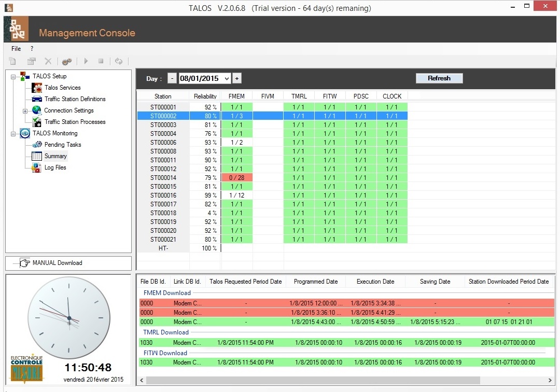Open the ? help menu
Image resolution: width=560 pixels, height=392 pixels.
point(32,49)
